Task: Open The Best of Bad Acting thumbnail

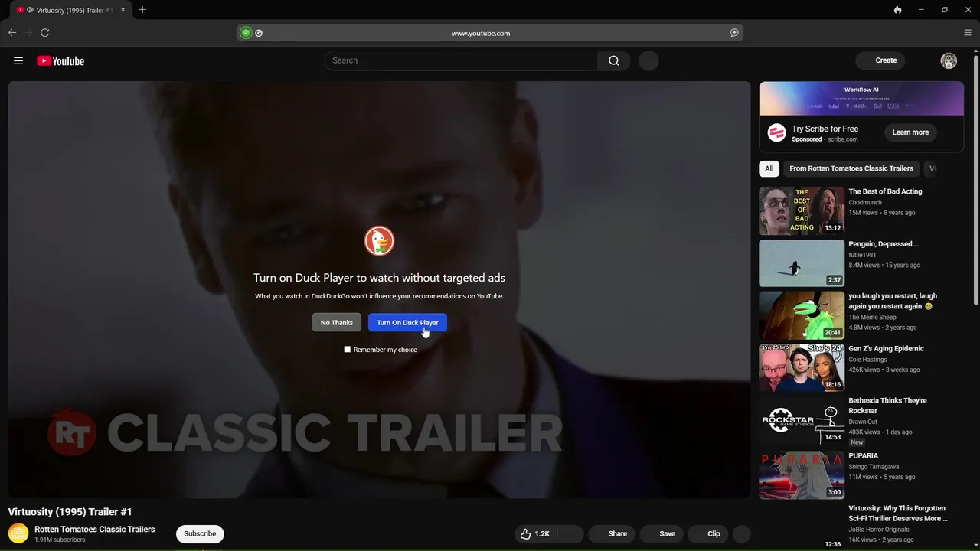Action: tap(802, 210)
